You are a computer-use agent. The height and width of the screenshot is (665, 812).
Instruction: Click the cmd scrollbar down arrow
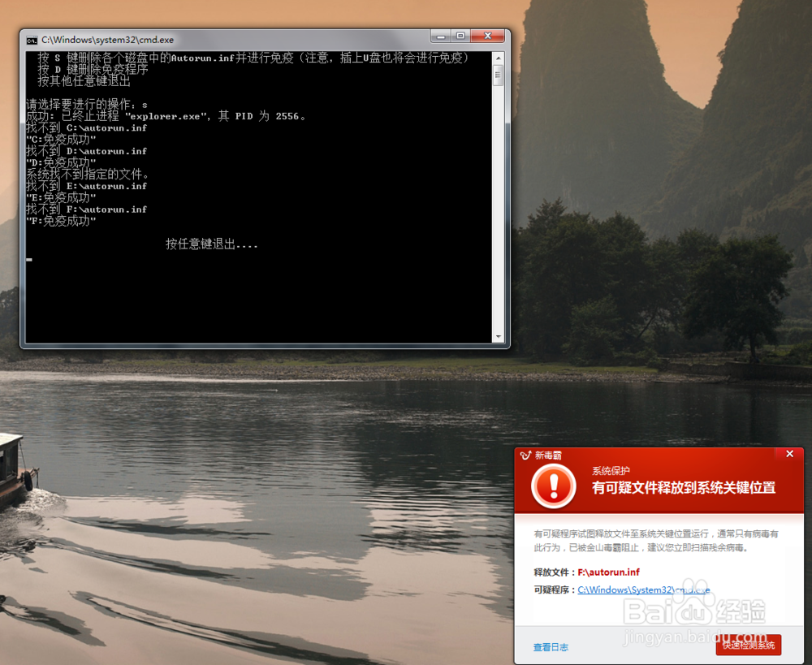(x=498, y=337)
